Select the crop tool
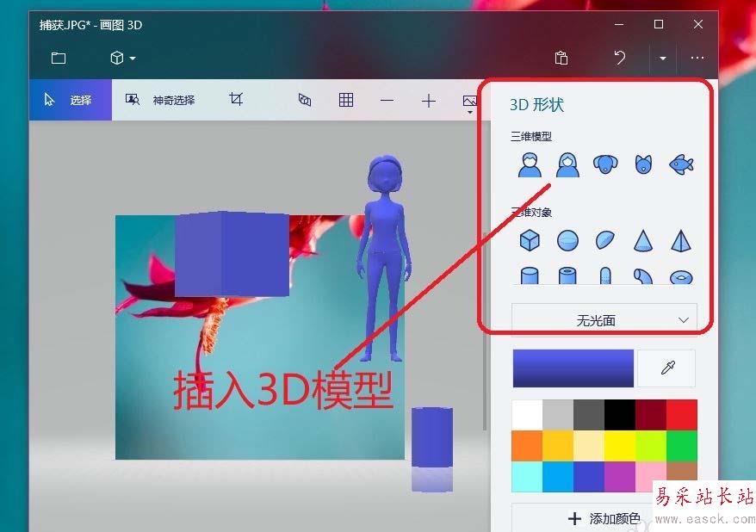This screenshot has width=756, height=532. [x=236, y=99]
